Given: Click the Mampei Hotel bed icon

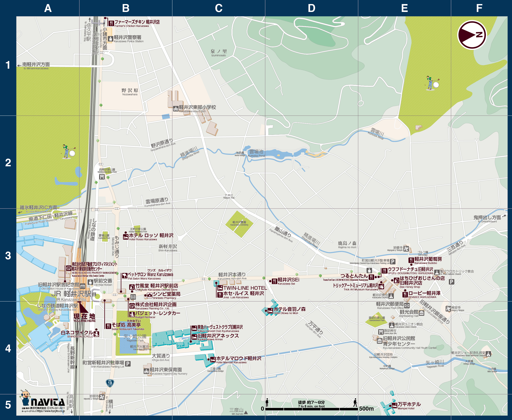Looking at the screenshot, I should click(394, 405).
